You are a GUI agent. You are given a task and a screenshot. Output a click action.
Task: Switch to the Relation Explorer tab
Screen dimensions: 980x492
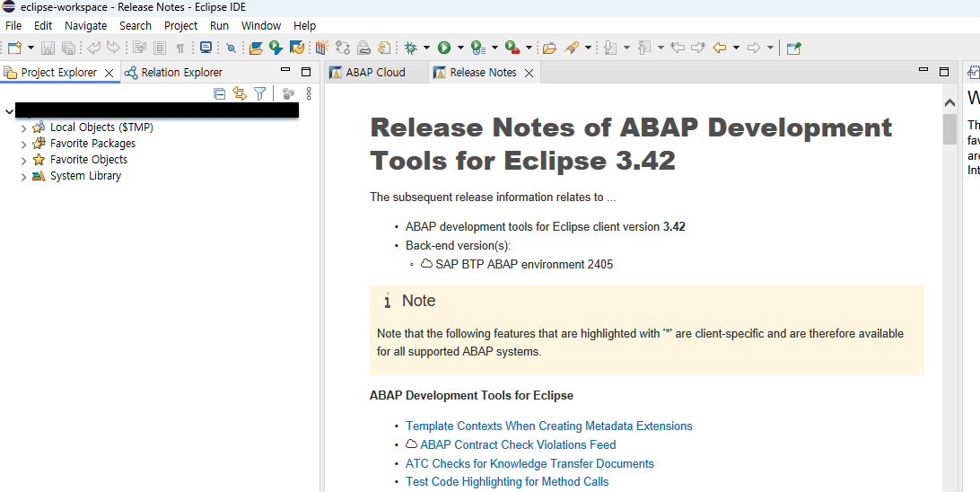173,73
